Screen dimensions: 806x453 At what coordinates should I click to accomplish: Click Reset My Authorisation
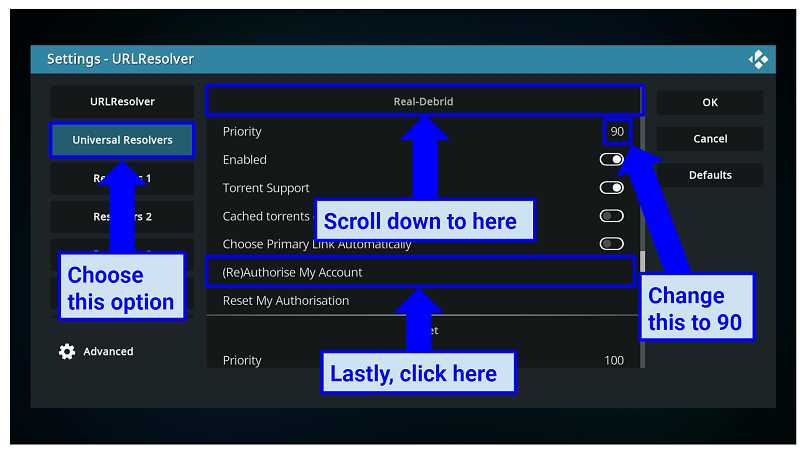click(422, 301)
